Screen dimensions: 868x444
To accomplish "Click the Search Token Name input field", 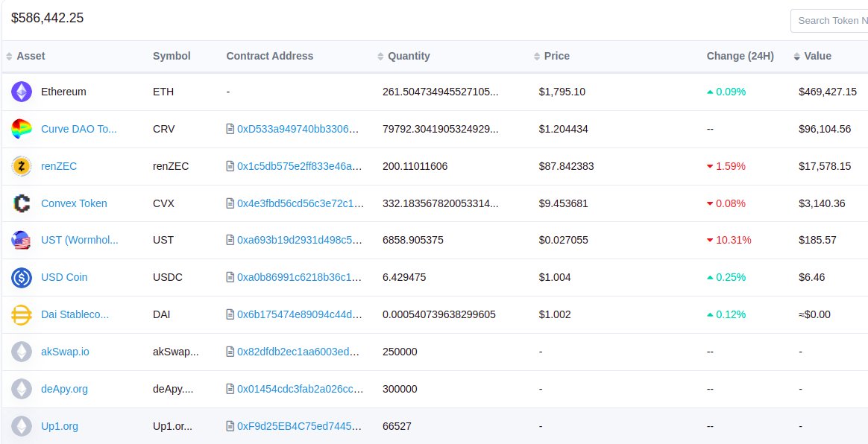I will (x=829, y=20).
